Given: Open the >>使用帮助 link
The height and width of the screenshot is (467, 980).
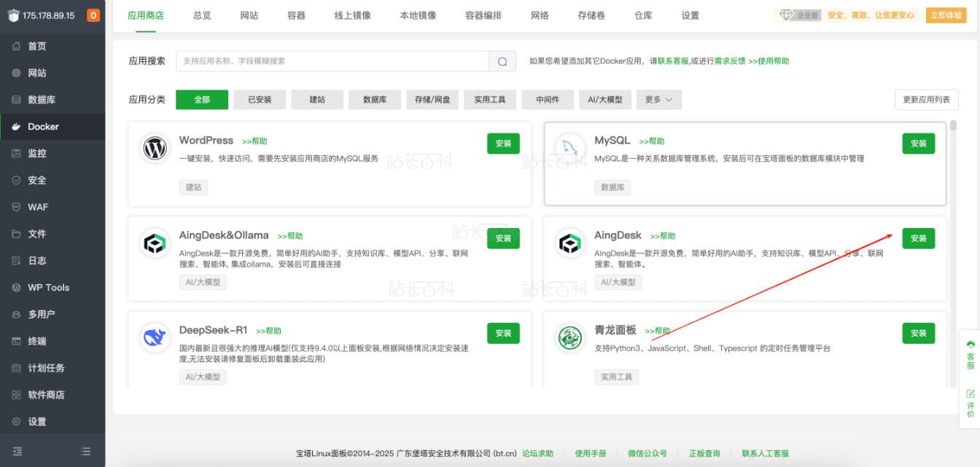Looking at the screenshot, I should click(x=769, y=61).
